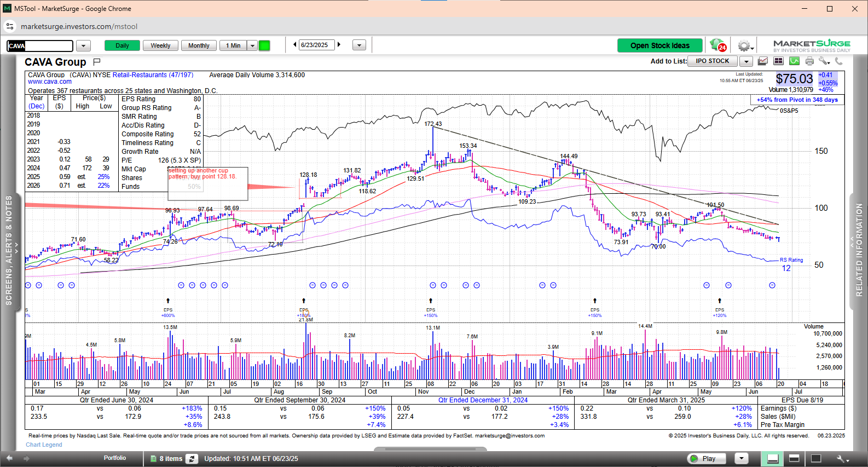Switch the chart to Monthly view

click(x=199, y=45)
